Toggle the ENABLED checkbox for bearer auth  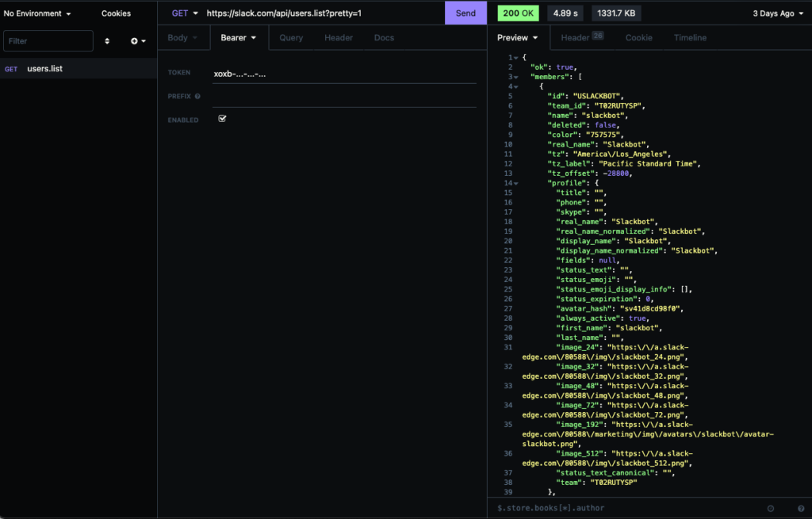click(x=222, y=119)
